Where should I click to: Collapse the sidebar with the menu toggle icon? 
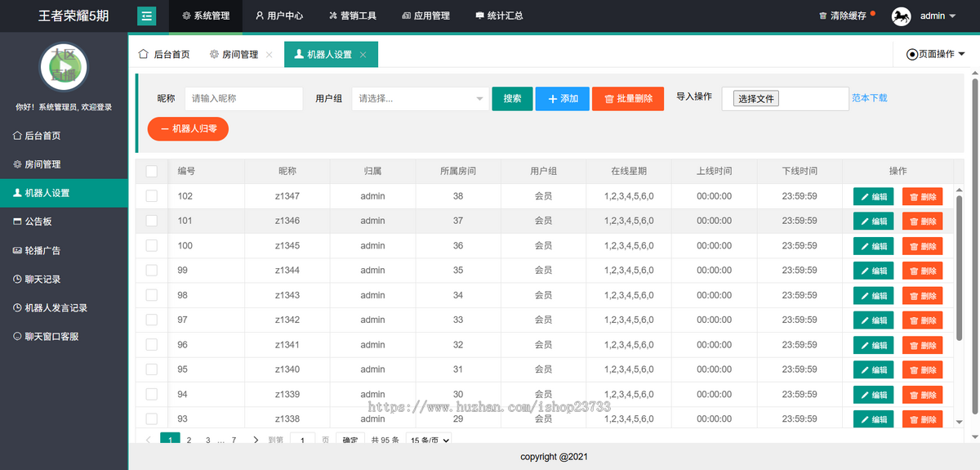pyautogui.click(x=147, y=16)
